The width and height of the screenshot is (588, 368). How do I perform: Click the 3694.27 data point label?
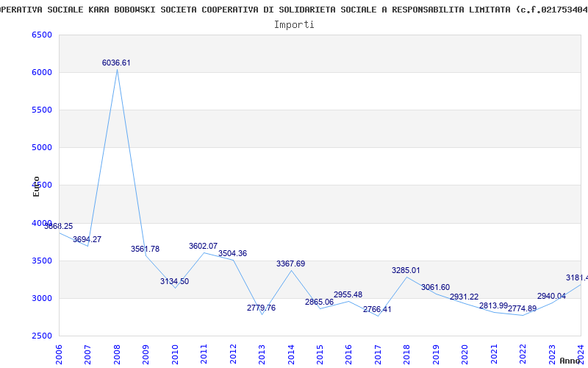tap(87, 239)
